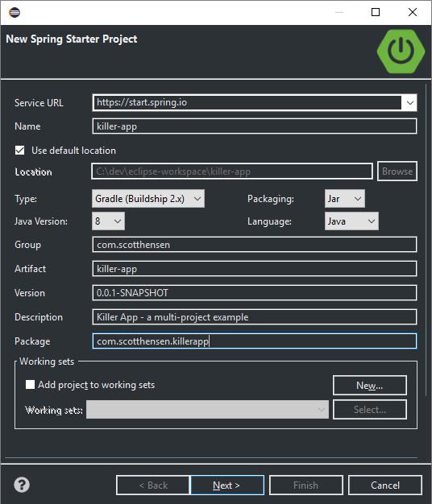This screenshot has height=504, width=432.
Task: Open the Language Java dropdown
Action: pos(351,221)
